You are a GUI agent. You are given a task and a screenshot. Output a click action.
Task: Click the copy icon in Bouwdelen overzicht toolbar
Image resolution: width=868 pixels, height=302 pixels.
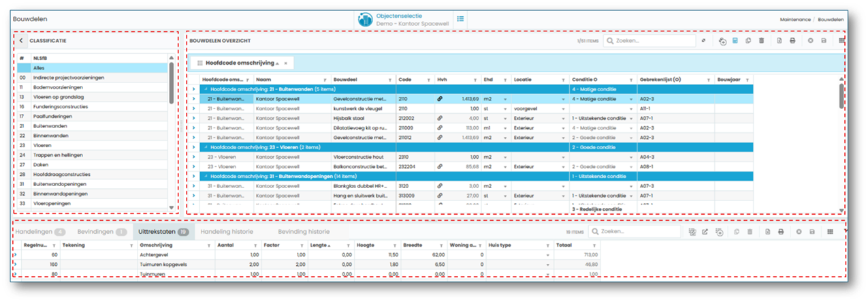click(748, 41)
